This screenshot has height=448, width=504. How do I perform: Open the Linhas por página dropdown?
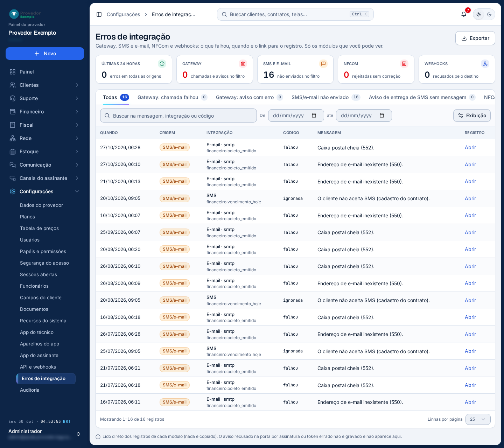(x=478, y=419)
